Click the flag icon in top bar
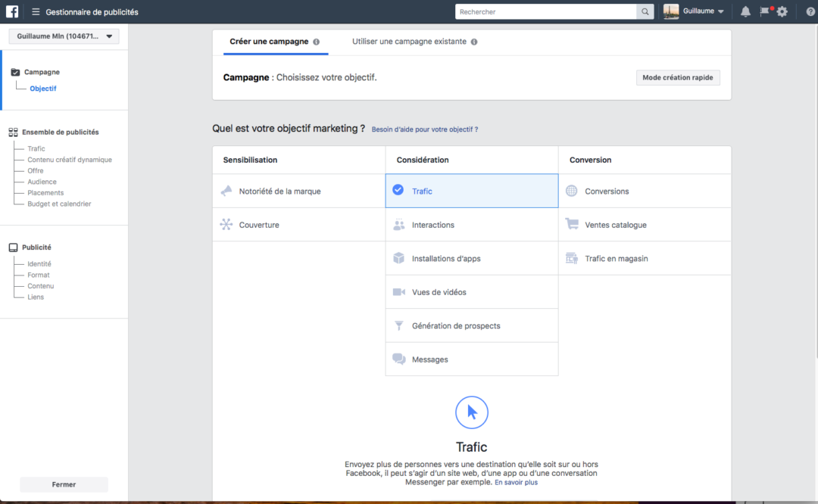818x504 pixels. [x=765, y=11]
